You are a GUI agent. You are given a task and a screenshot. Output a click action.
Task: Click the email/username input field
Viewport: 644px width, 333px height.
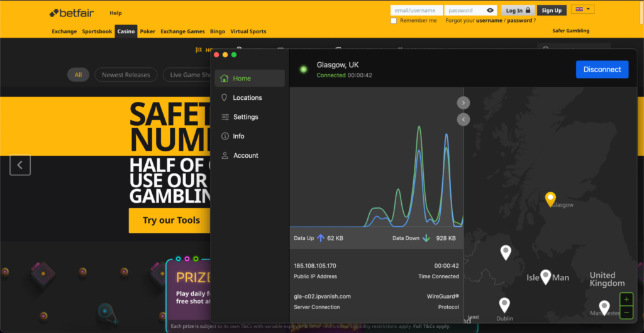pyautogui.click(x=416, y=10)
